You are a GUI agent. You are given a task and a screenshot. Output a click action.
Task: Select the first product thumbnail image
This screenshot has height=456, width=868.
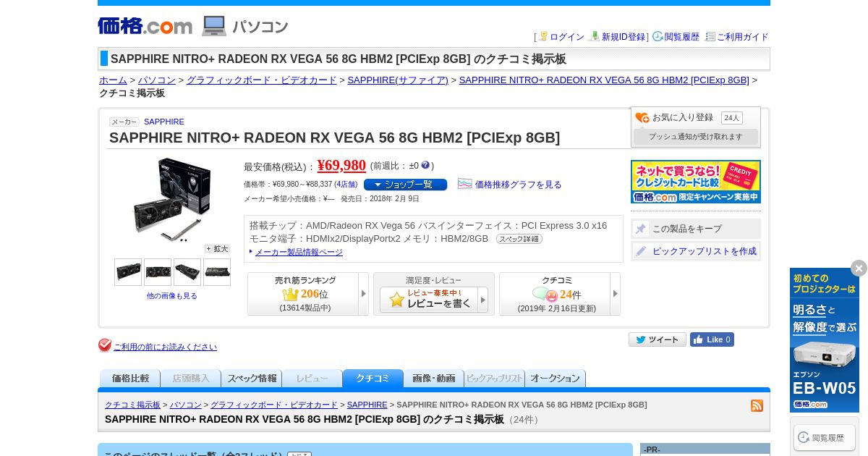point(128,272)
